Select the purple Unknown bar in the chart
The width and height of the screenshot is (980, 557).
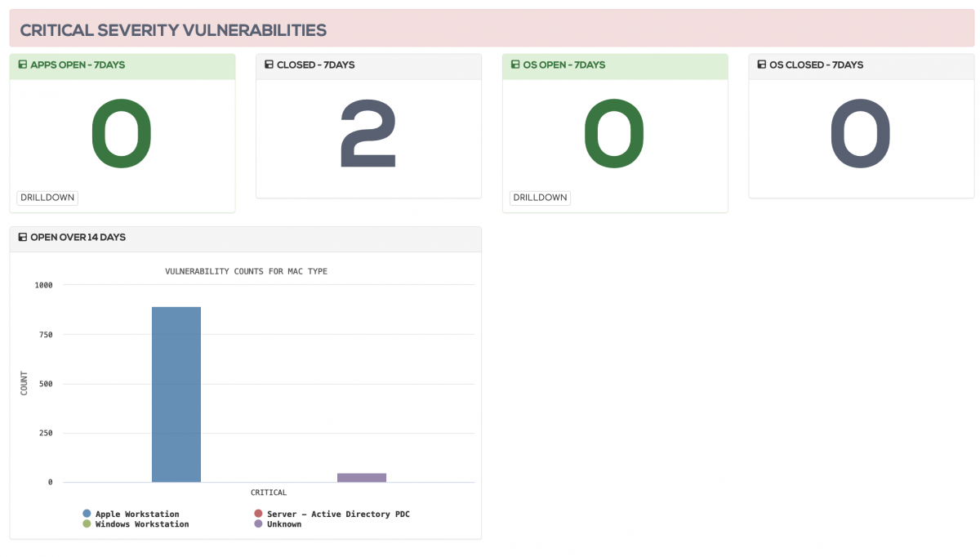(x=362, y=477)
